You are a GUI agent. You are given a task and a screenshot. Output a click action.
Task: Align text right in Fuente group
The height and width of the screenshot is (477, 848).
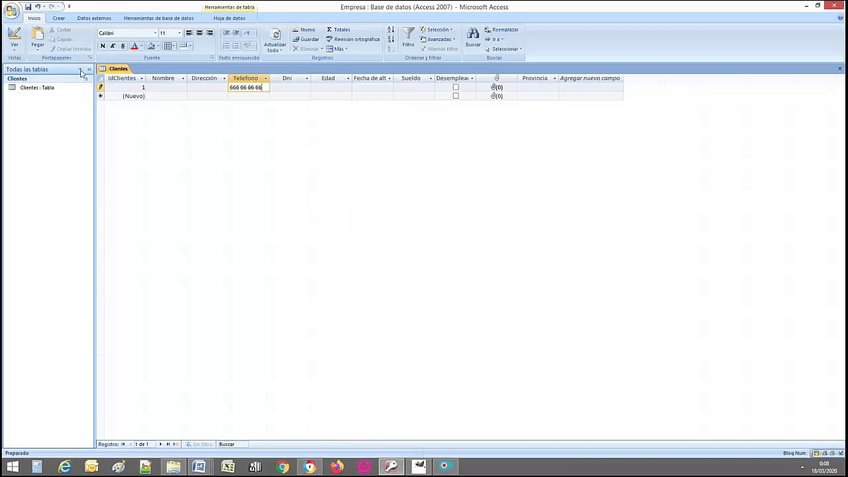[210, 33]
